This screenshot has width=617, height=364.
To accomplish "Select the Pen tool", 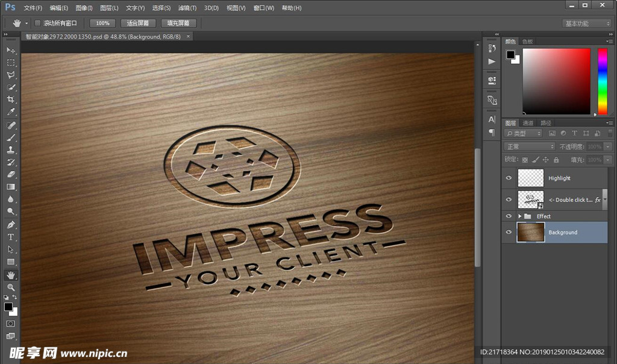I will tap(11, 225).
